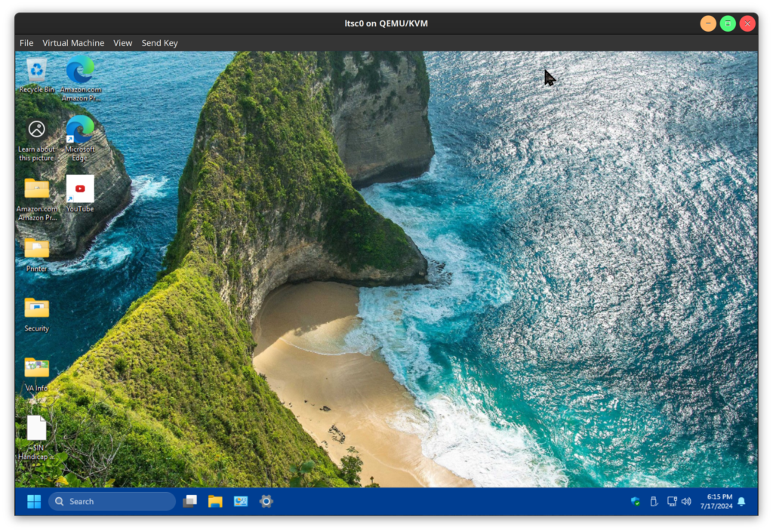Open the clock showing 6:15 PM
The image size is (773, 532).
[716, 501]
